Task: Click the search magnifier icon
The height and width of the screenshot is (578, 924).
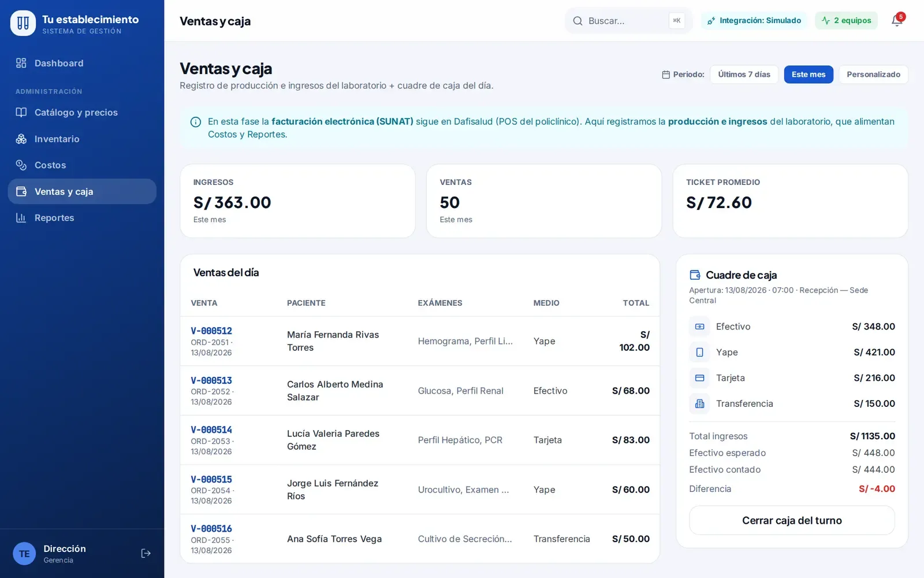Action: [577, 21]
